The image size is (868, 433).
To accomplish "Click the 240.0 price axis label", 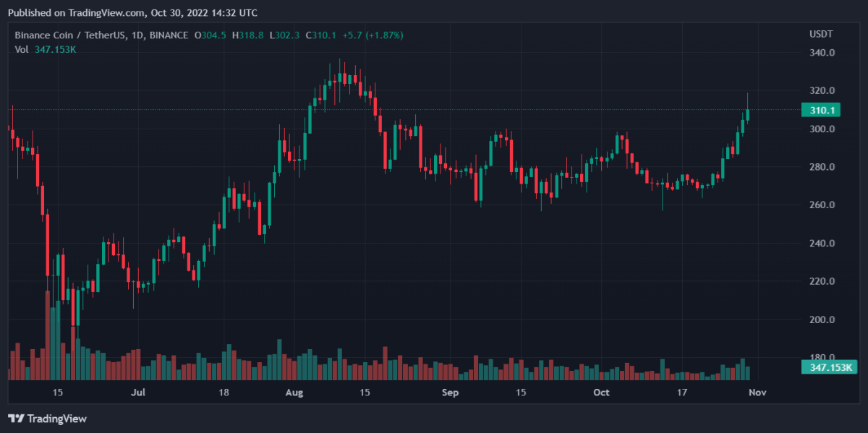I will (x=824, y=244).
